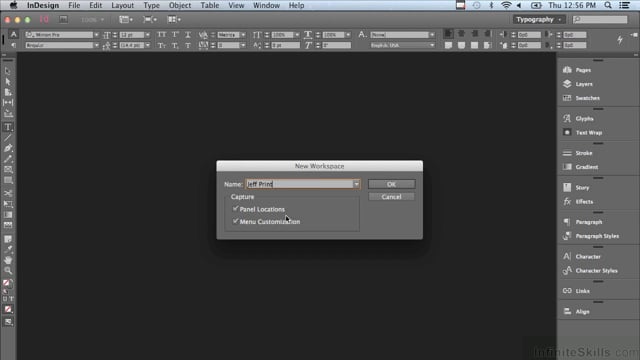Select the Pencil tool
Screen dimensions: 640x360
[x=8, y=159]
